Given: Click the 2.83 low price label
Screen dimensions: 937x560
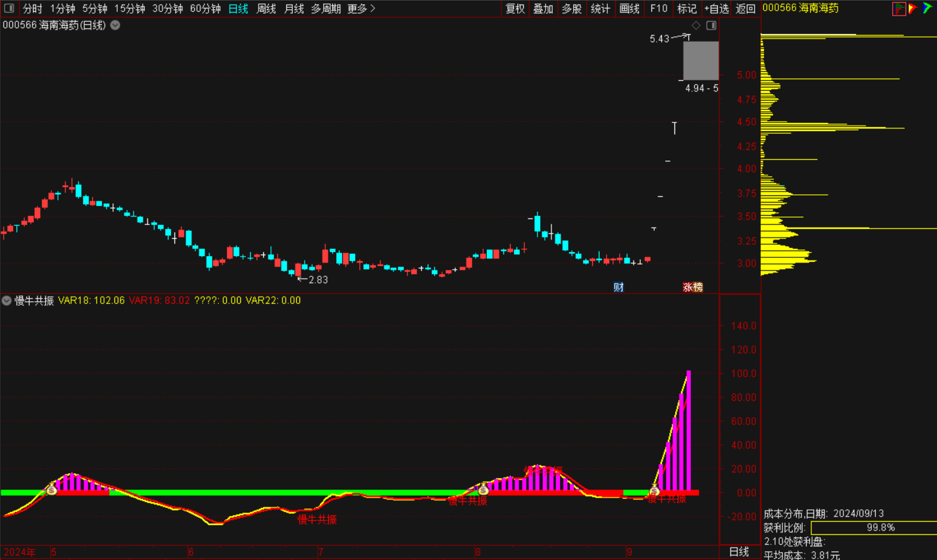Looking at the screenshot, I should (x=318, y=280).
